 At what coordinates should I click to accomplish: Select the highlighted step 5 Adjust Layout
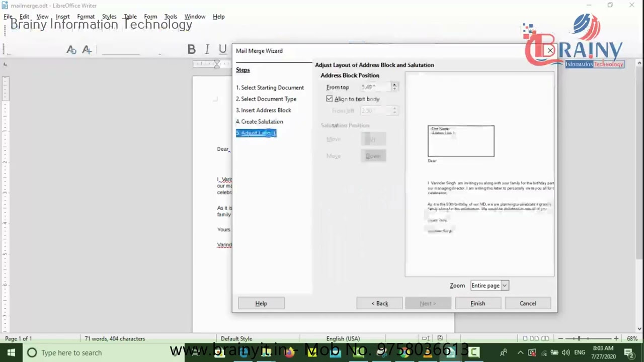256,133
